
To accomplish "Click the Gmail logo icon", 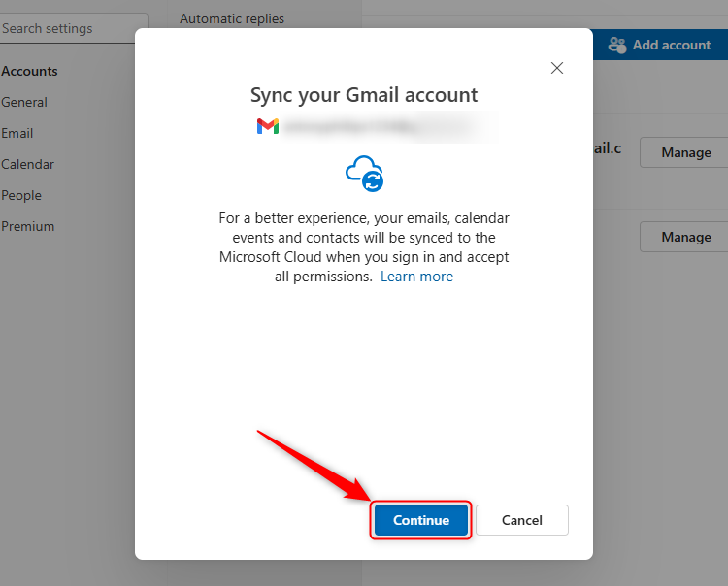I will [x=268, y=126].
